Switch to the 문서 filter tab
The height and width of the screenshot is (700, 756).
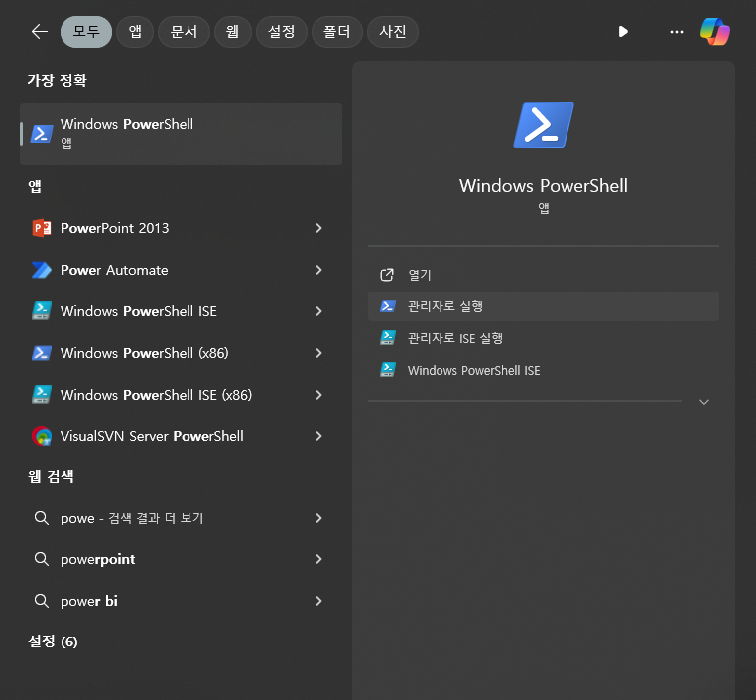[x=184, y=32]
